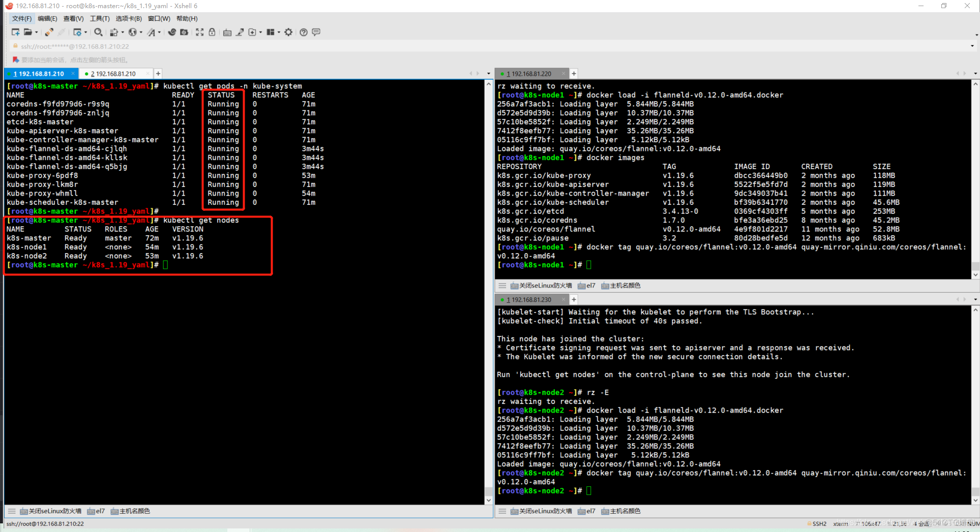The height and width of the screenshot is (532, 980).
Task: Open the folder (Open session) icon
Action: [x=28, y=32]
